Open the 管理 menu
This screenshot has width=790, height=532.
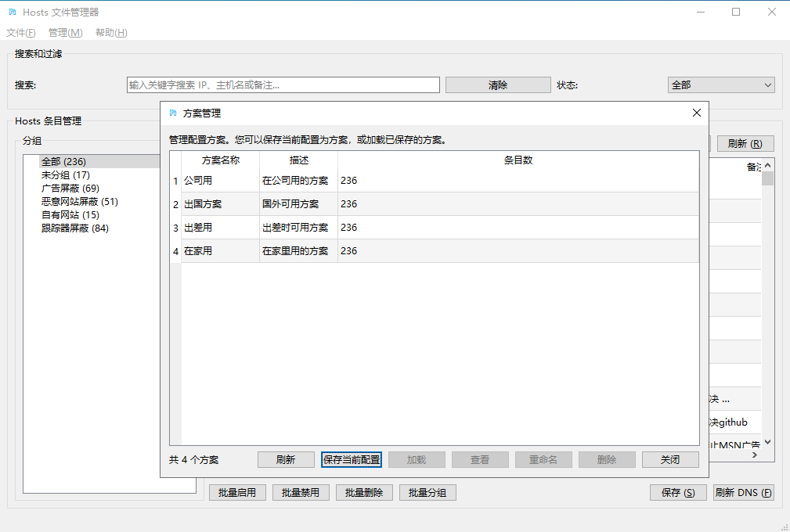(x=65, y=33)
